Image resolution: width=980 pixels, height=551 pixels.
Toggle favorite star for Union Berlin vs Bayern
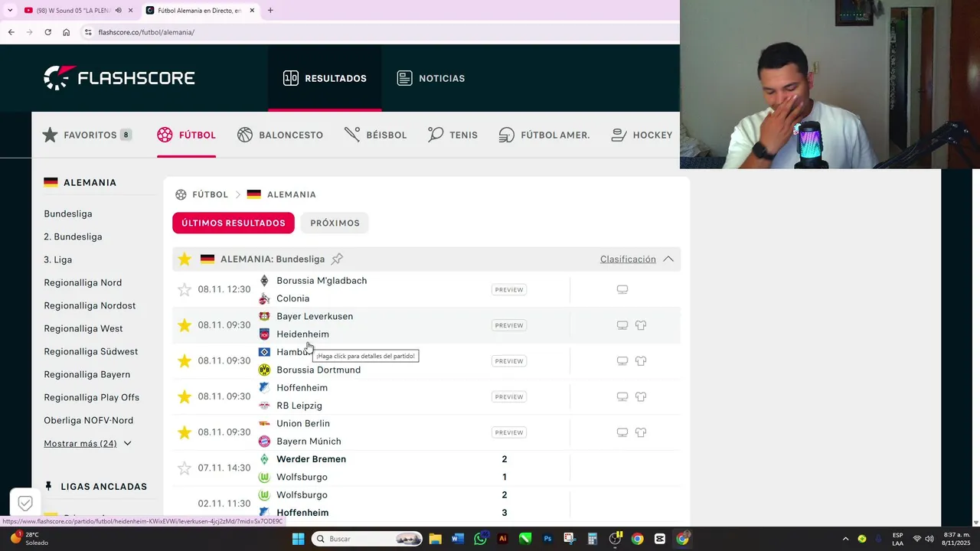coord(185,432)
